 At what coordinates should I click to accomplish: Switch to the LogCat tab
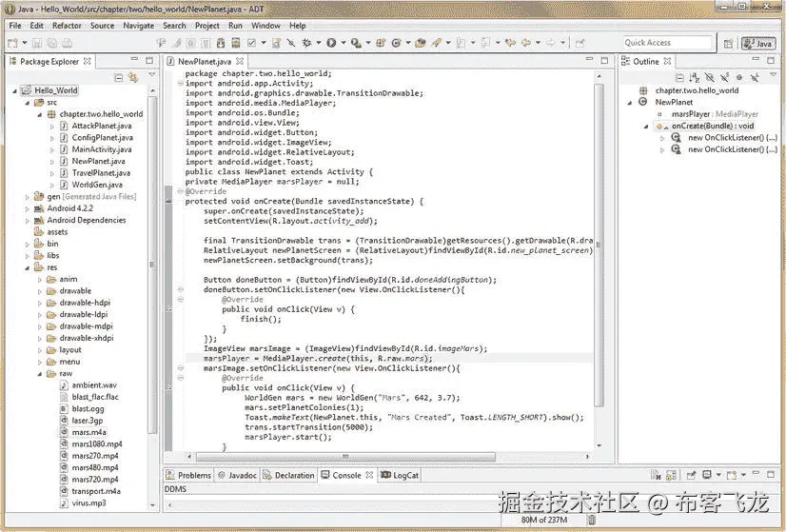point(400,475)
